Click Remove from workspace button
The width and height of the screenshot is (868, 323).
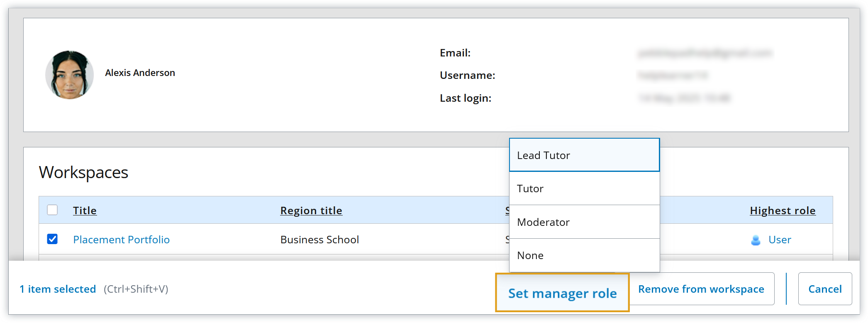[x=701, y=289]
